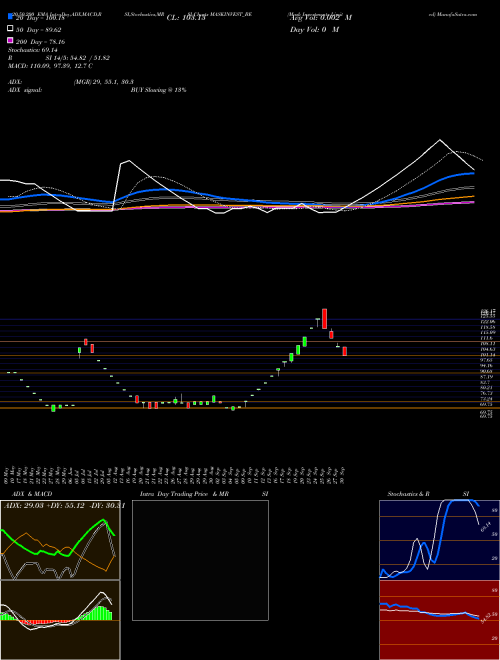Open the red RSI chart panel
The width and height of the screenshot is (500, 660).
(439, 620)
